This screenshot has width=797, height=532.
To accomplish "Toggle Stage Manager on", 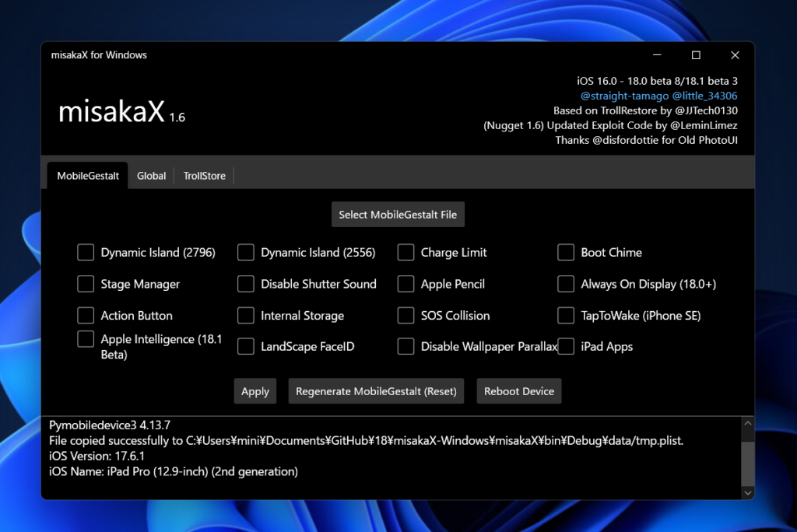I will pos(86,284).
